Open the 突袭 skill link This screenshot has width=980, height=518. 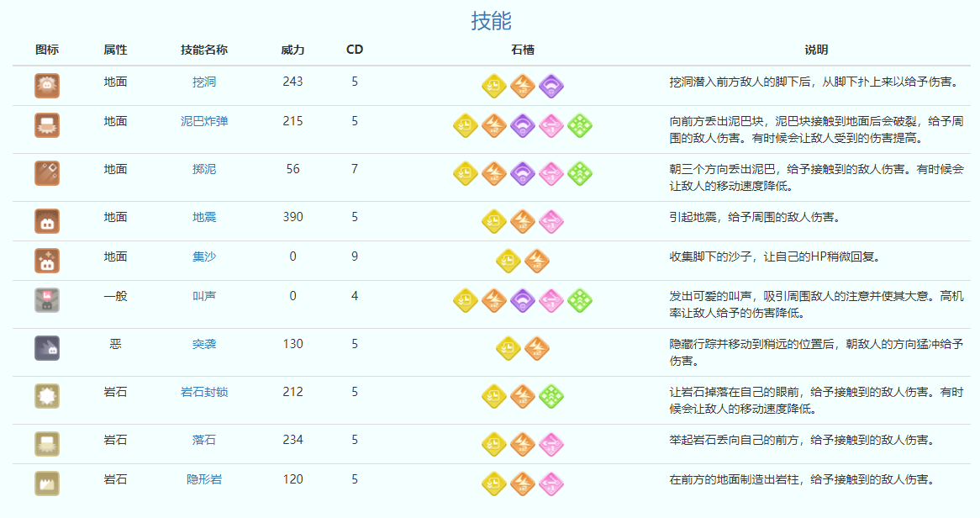coord(204,344)
